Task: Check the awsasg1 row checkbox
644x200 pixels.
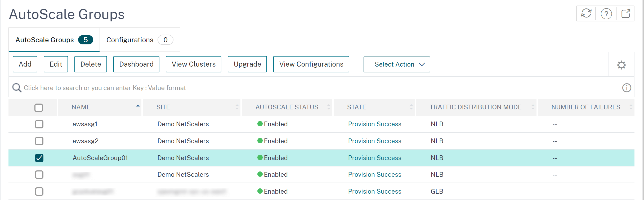Action: pyautogui.click(x=39, y=124)
